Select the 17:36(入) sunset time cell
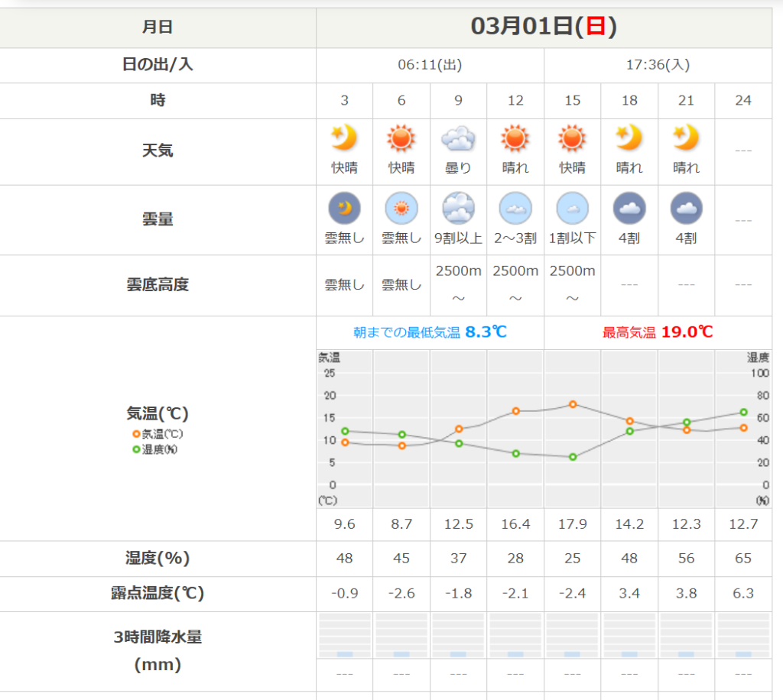The image size is (783, 700). 658,65
